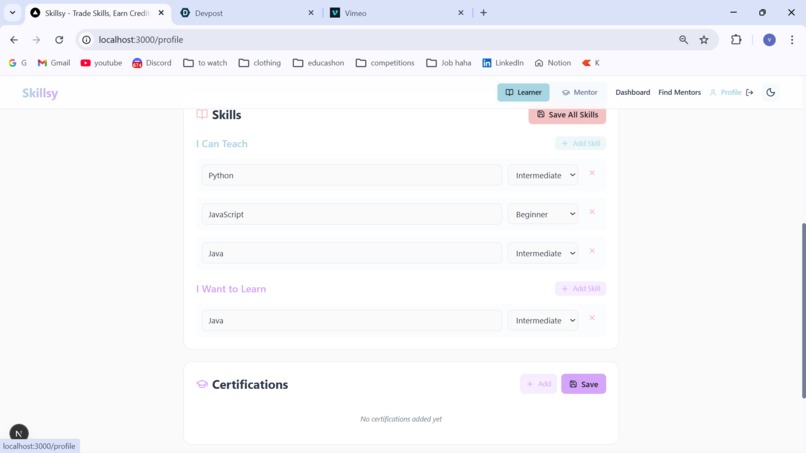
Task: Click the browser forward arrow
Action: coord(36,40)
